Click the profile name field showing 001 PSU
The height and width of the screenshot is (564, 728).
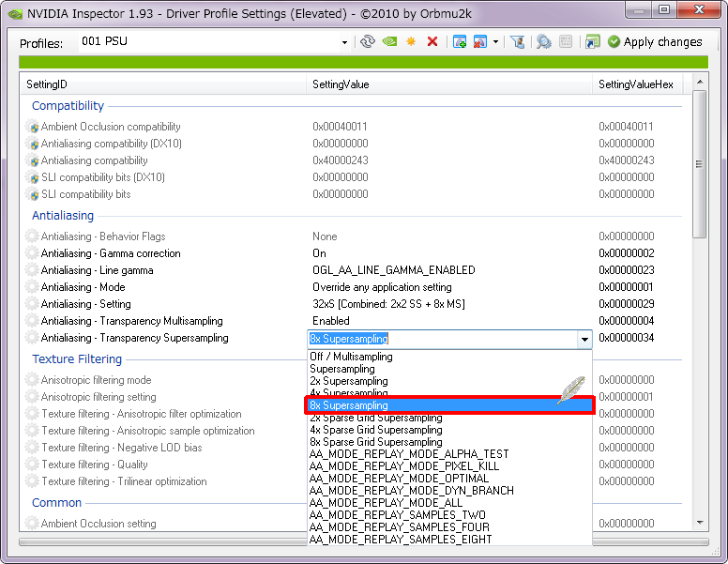[x=209, y=42]
